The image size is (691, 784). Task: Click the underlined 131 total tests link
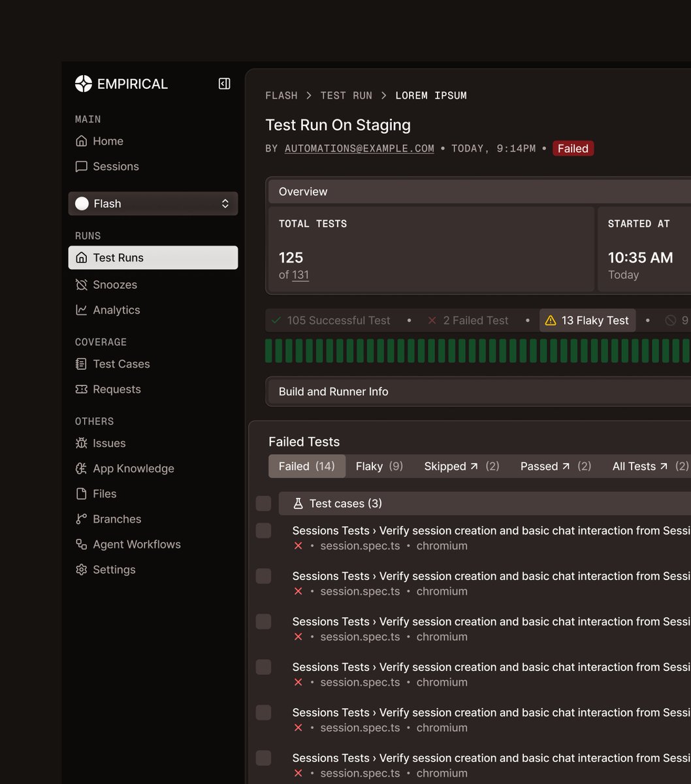tap(300, 275)
